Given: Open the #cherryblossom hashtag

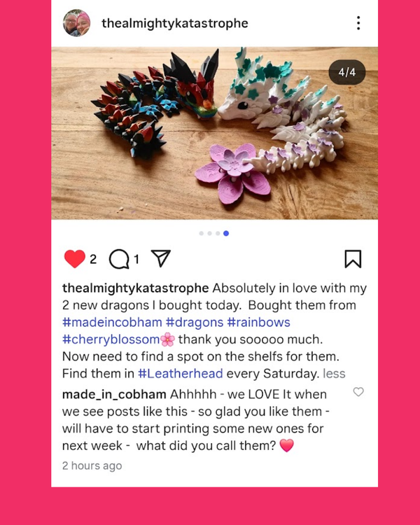Looking at the screenshot, I should click(x=111, y=339).
